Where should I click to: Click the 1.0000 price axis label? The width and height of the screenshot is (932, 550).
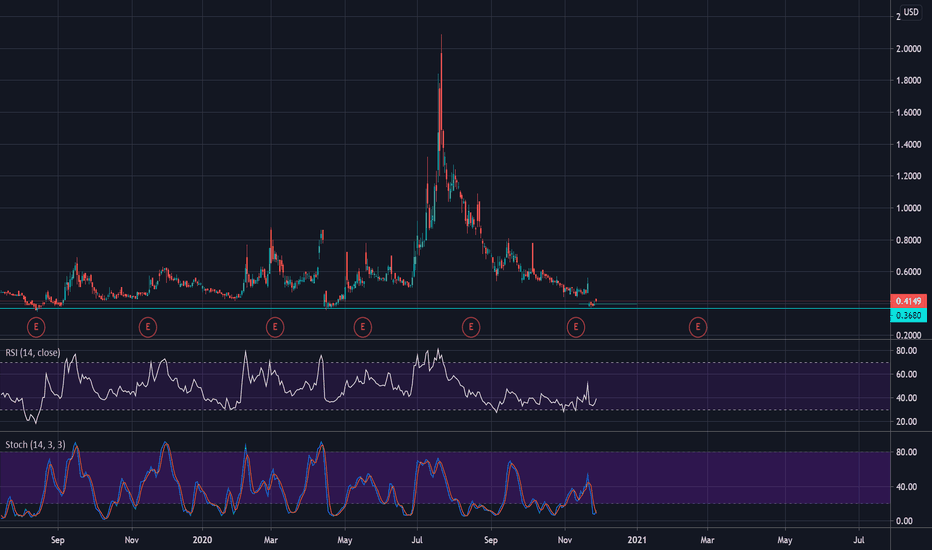point(909,208)
